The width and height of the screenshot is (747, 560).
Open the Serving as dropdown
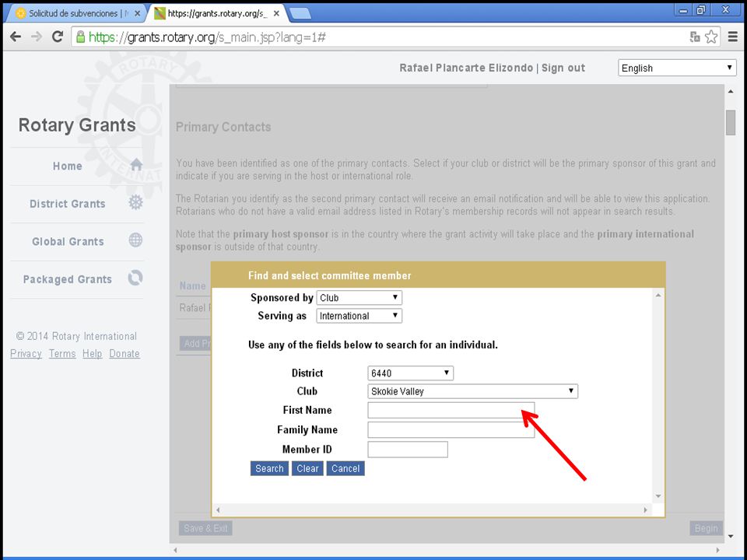359,316
